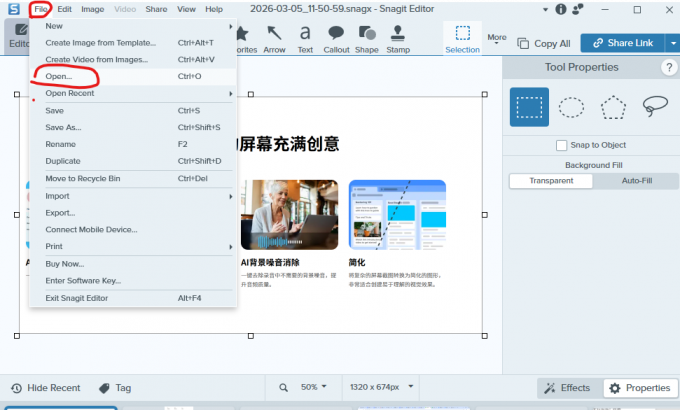The height and width of the screenshot is (410, 680).
Task: Select the Shape tool
Action: coord(367,39)
